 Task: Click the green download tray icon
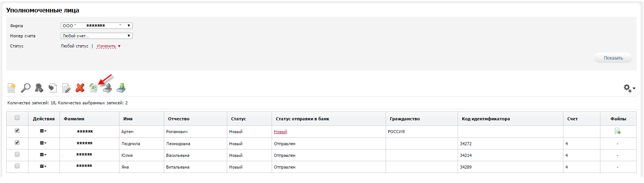[x=121, y=88]
